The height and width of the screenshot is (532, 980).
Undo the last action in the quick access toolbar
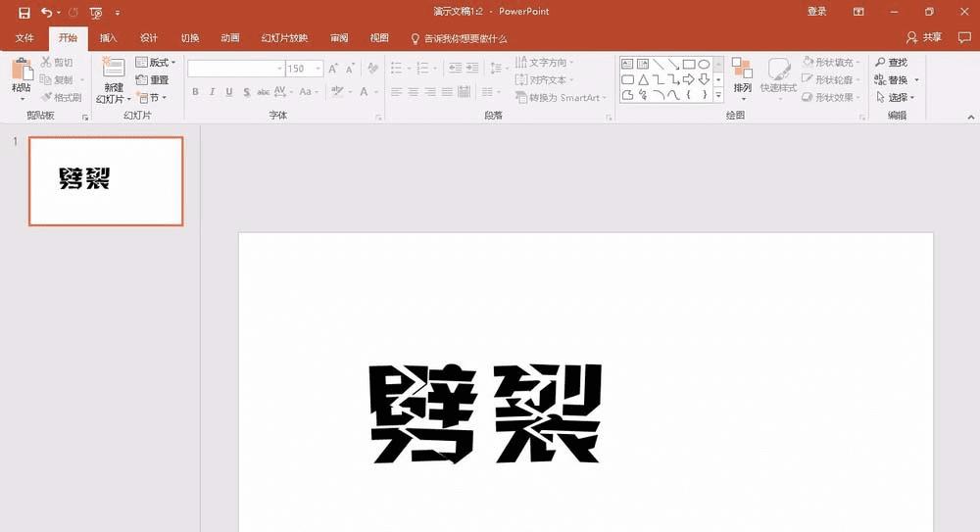tap(47, 13)
